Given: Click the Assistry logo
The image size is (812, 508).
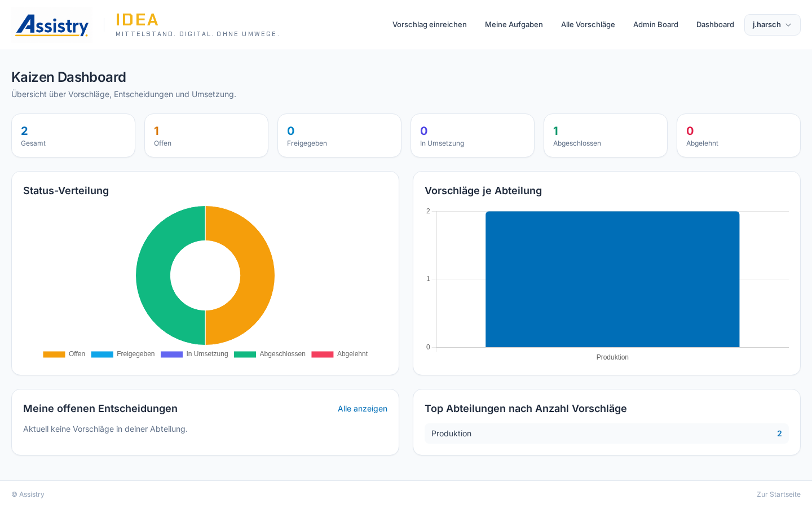Looking at the screenshot, I should pyautogui.click(x=52, y=25).
